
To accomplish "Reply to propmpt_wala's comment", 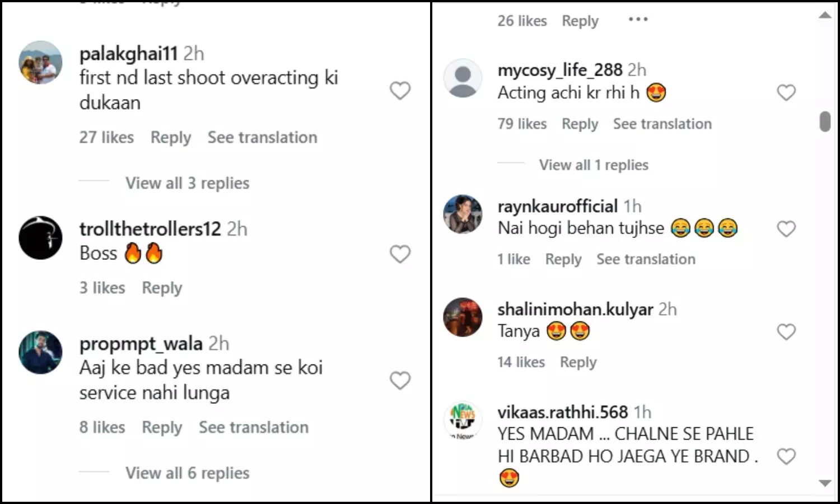I will [x=162, y=427].
